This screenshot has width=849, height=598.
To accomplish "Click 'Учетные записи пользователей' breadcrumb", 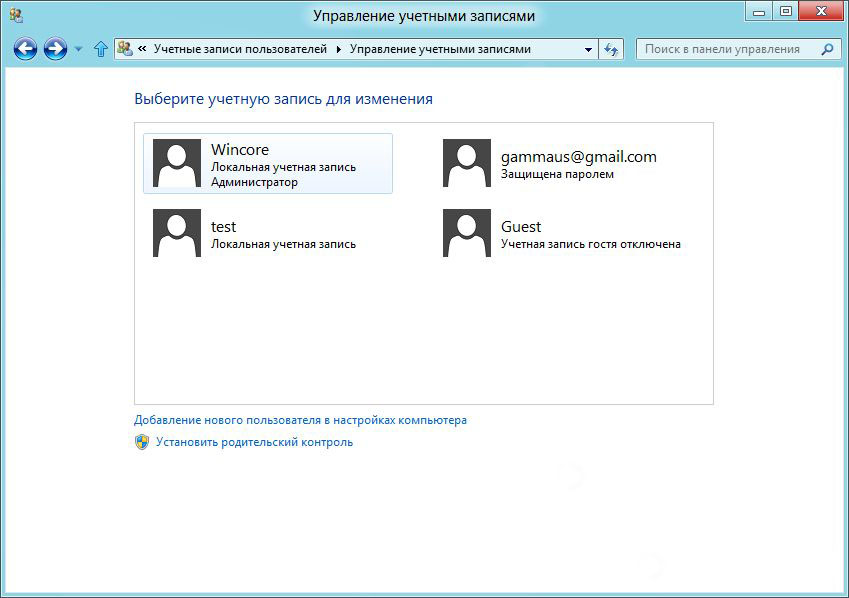I will [x=240, y=49].
